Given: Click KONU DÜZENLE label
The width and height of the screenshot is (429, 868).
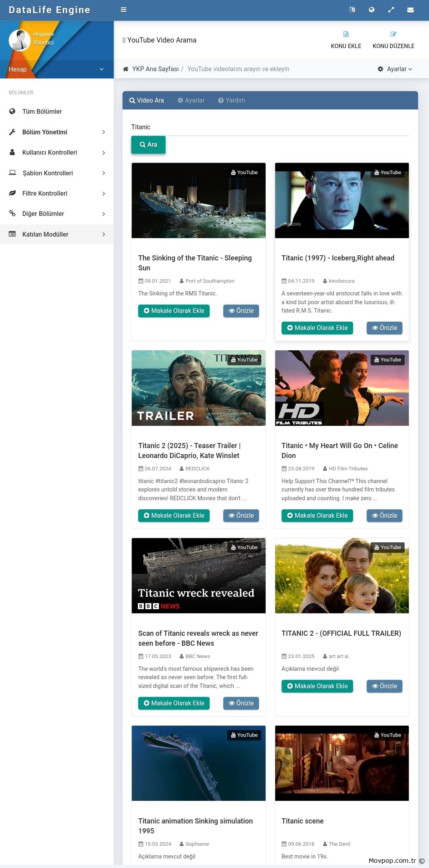Looking at the screenshot, I should (393, 46).
